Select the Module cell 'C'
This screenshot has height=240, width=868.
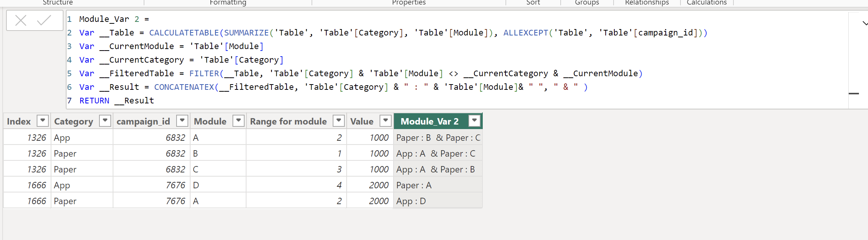point(218,169)
